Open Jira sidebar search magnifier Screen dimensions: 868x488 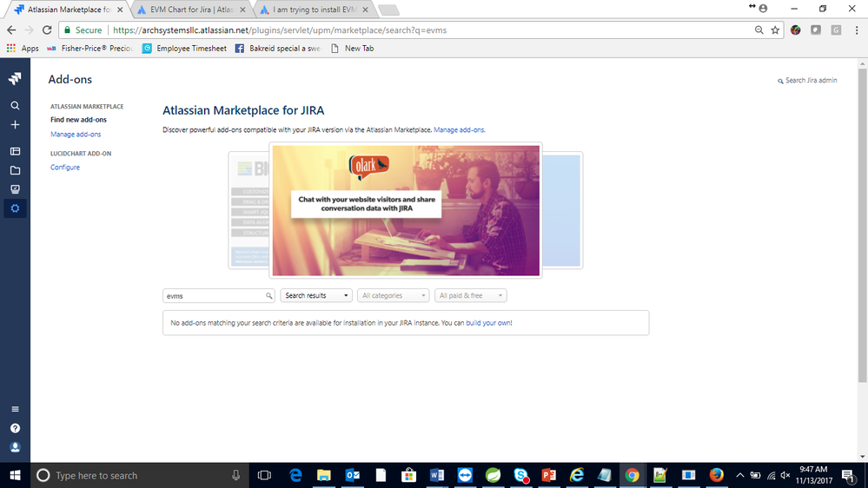click(15, 106)
